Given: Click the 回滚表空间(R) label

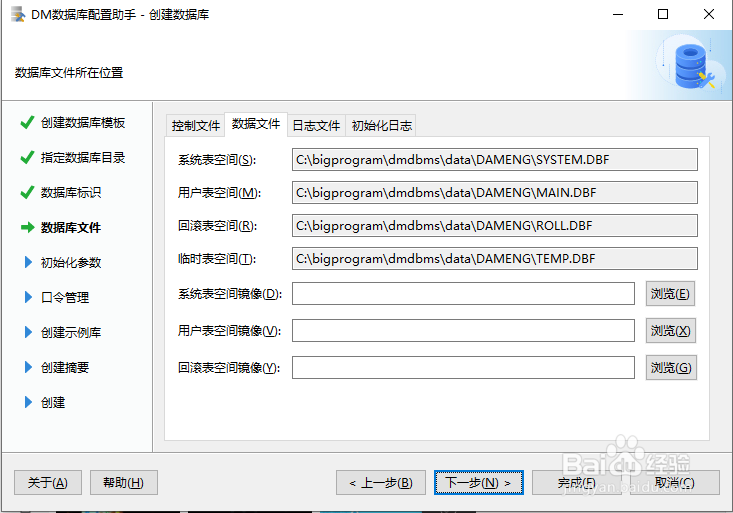Looking at the screenshot, I should tap(217, 226).
